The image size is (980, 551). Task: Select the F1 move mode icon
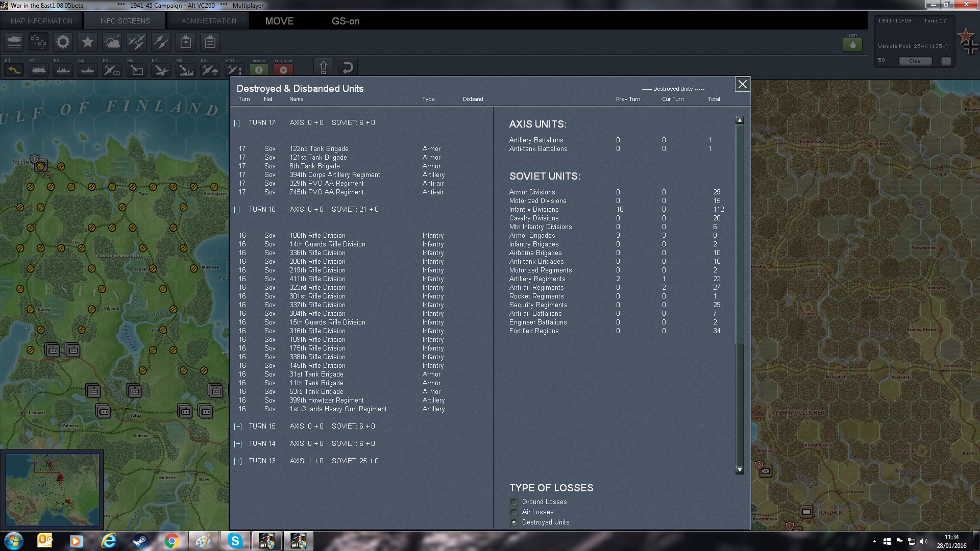[x=14, y=70]
